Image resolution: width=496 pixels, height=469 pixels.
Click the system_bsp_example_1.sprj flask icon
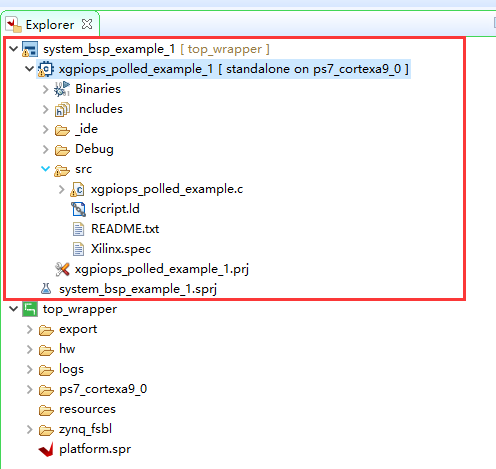coord(46,289)
